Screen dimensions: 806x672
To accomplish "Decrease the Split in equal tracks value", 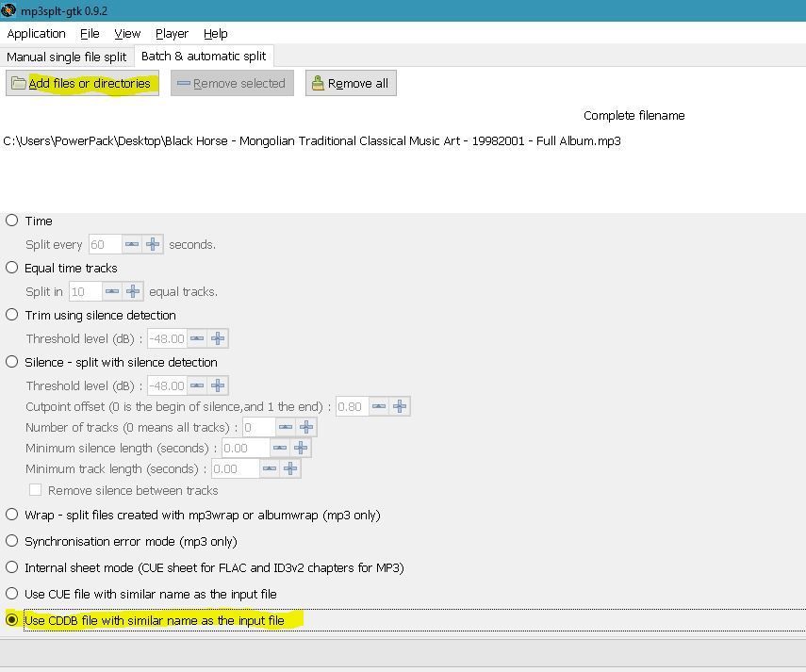I will pos(112,292).
